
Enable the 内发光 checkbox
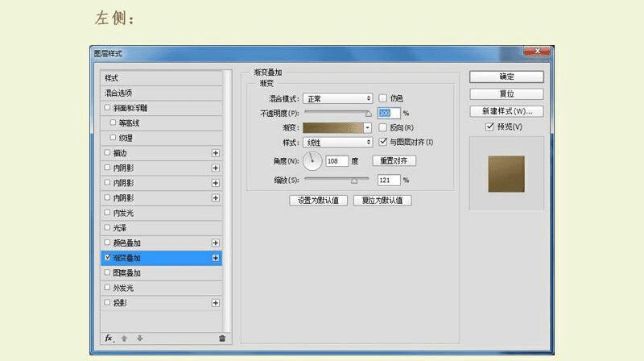point(107,213)
